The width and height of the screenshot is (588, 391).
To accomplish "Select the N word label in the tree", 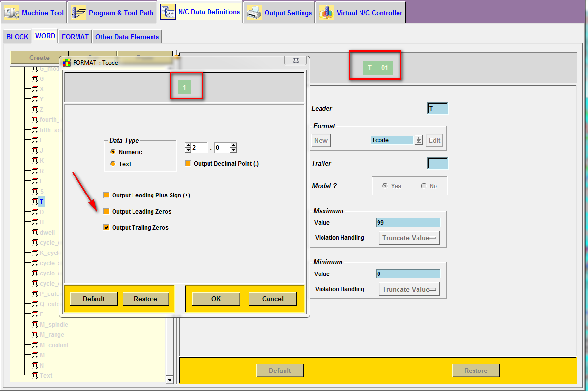I will 42,366.
